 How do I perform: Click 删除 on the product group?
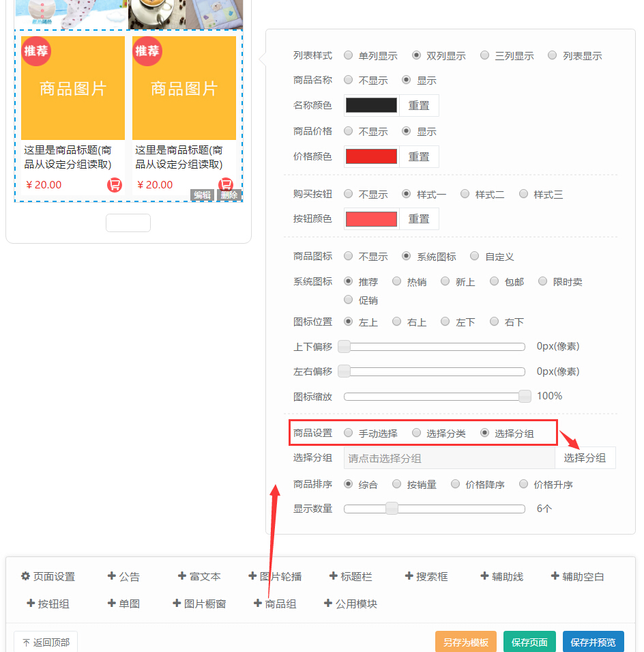coord(229,195)
